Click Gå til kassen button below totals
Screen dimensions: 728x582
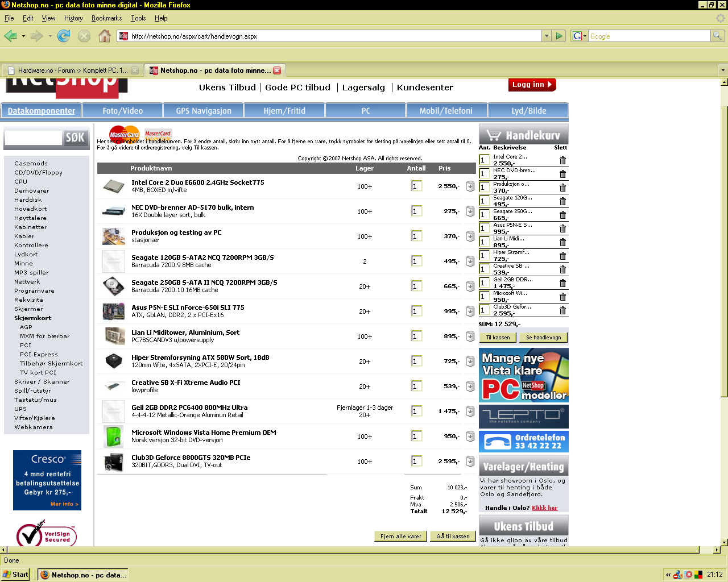tap(453, 536)
